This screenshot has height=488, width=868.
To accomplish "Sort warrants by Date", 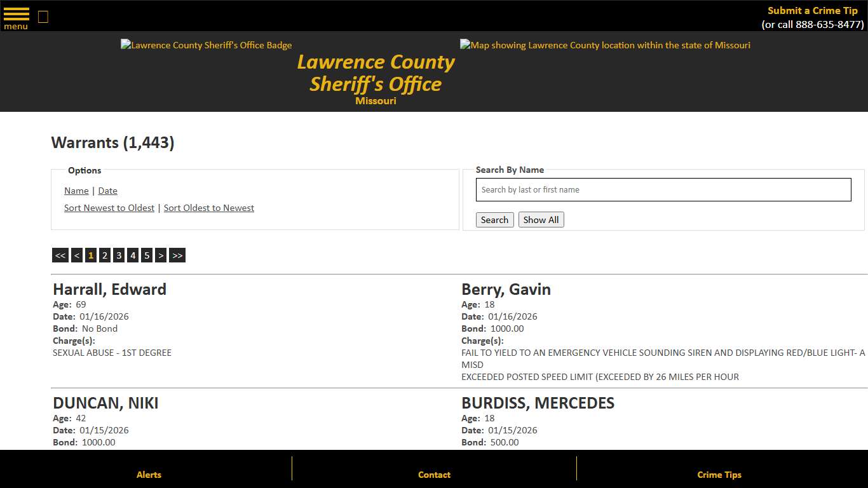I will click(x=107, y=191).
